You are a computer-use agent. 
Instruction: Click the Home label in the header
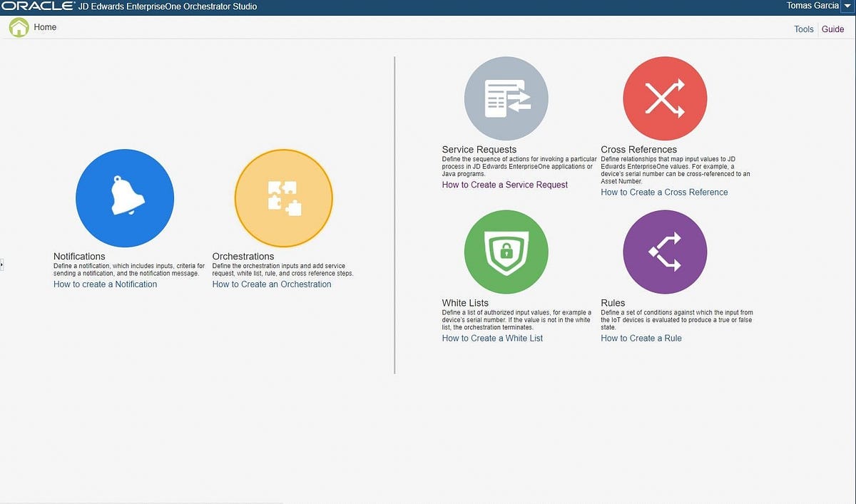click(x=45, y=27)
